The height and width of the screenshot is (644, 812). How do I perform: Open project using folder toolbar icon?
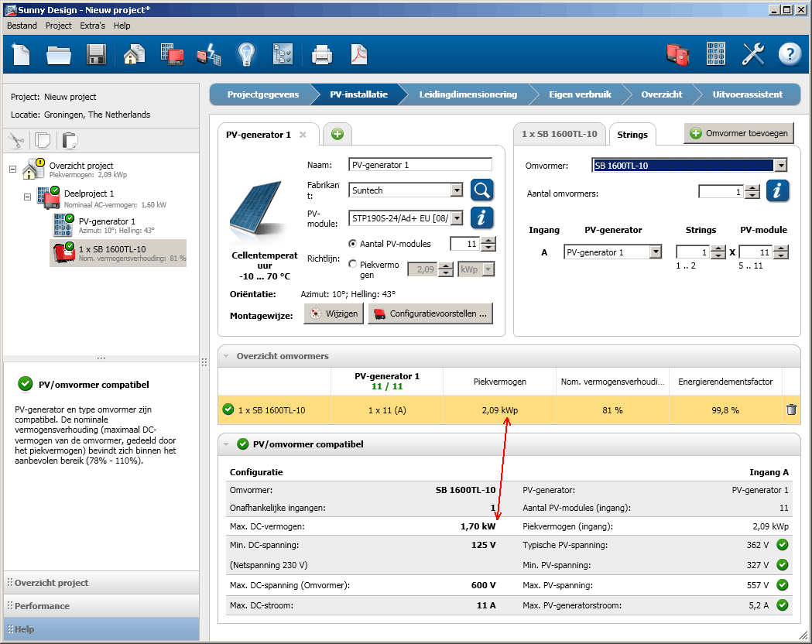(x=59, y=54)
